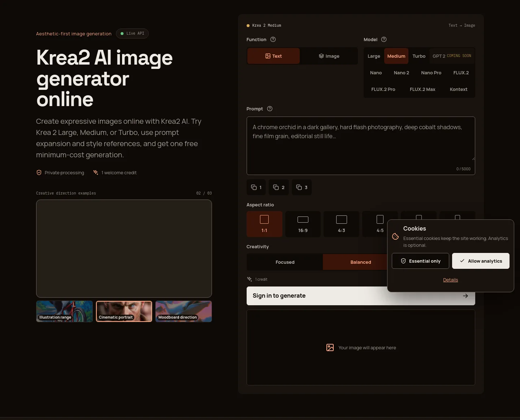Choose the Turbo model
The height and width of the screenshot is (420, 520).
pyautogui.click(x=419, y=56)
